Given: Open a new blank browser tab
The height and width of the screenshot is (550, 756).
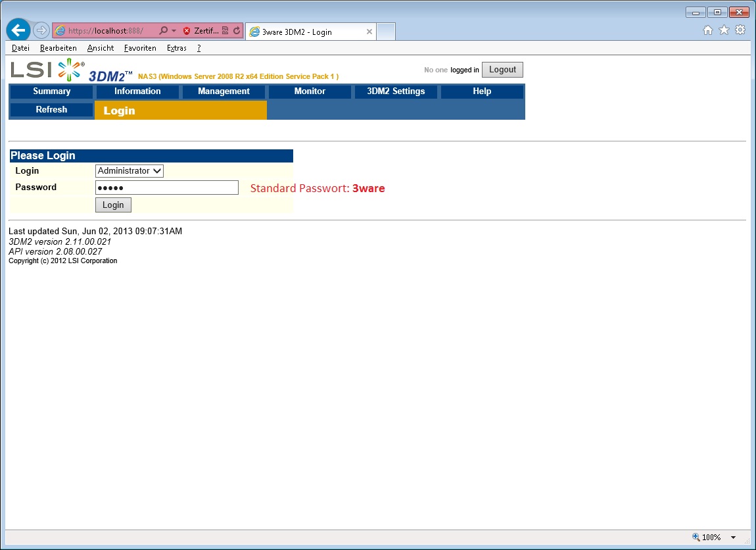Looking at the screenshot, I should click(x=386, y=32).
